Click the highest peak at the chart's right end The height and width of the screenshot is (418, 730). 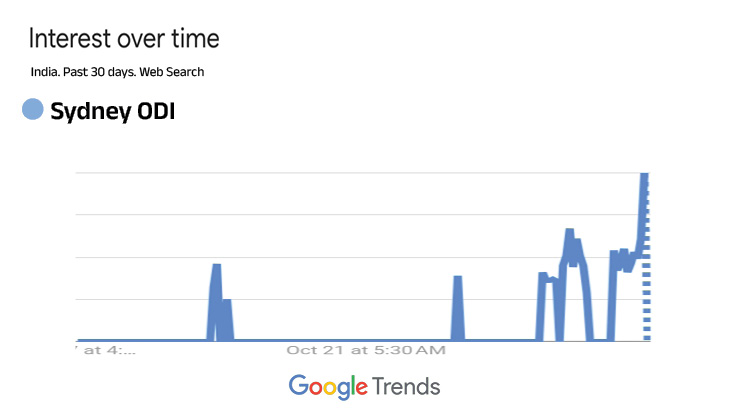click(644, 176)
